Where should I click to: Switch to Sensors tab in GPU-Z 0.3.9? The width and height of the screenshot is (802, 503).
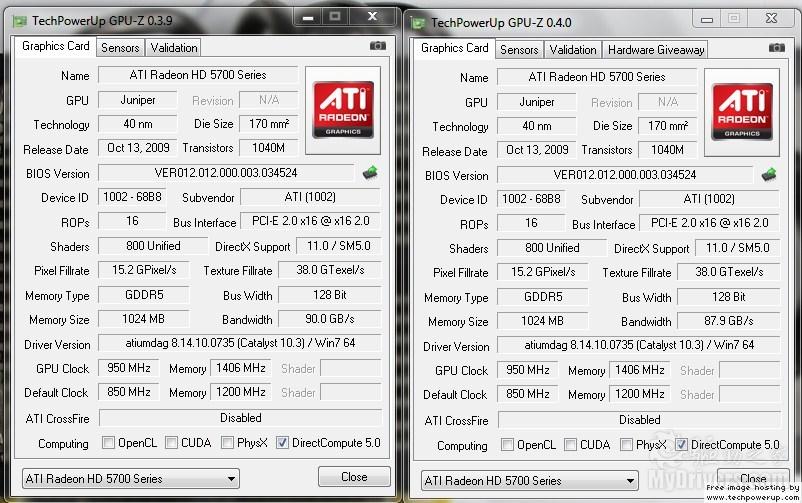[120, 48]
